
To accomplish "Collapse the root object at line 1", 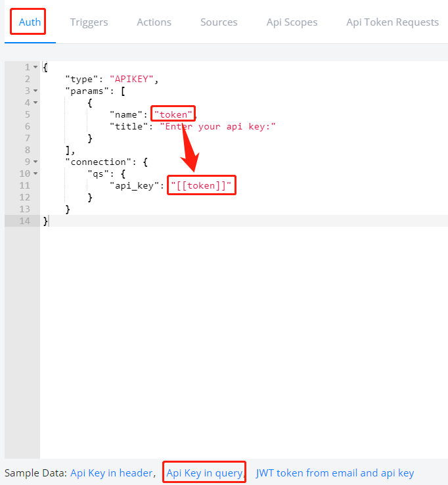I will click(35, 68).
